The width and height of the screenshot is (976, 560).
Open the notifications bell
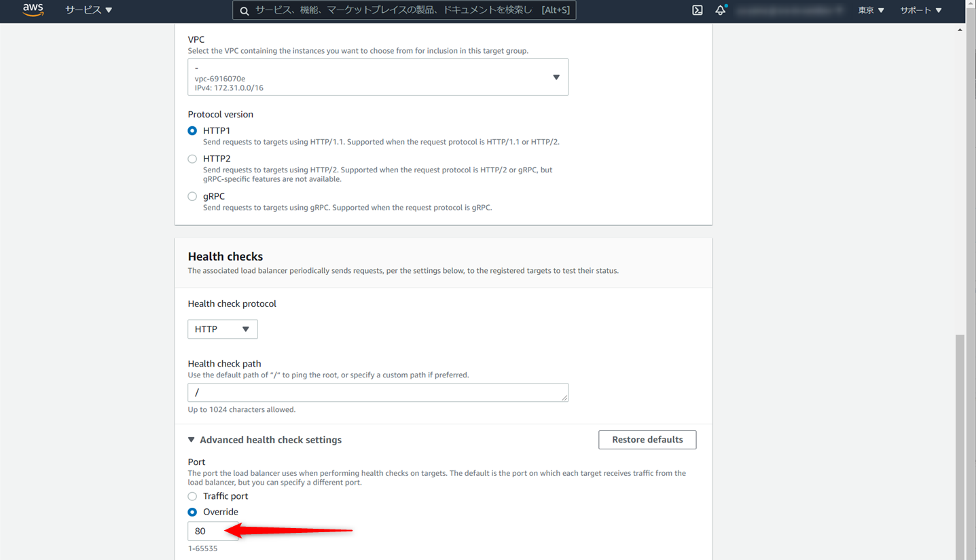point(720,10)
